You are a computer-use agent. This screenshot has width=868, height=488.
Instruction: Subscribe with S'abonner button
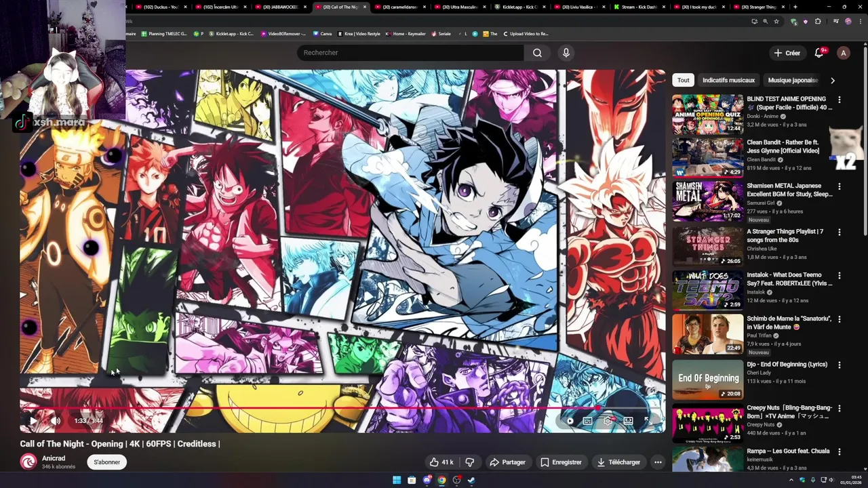coord(106,462)
